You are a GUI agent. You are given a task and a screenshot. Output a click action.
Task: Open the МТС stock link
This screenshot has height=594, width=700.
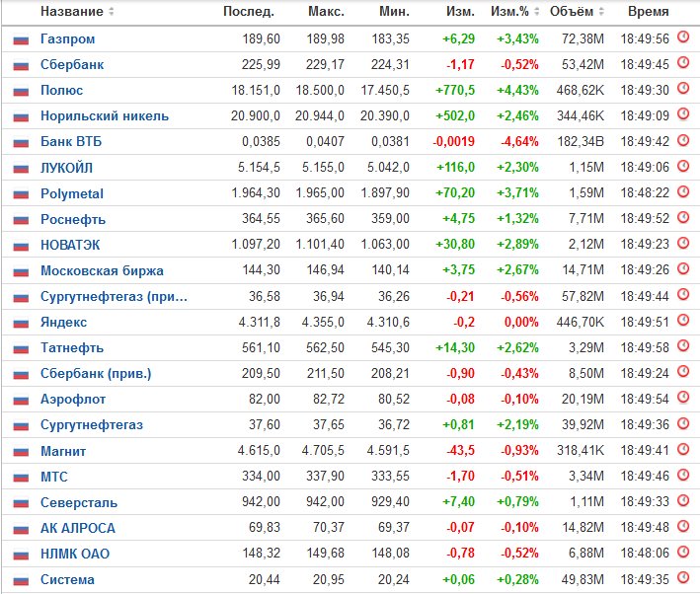click(x=54, y=477)
